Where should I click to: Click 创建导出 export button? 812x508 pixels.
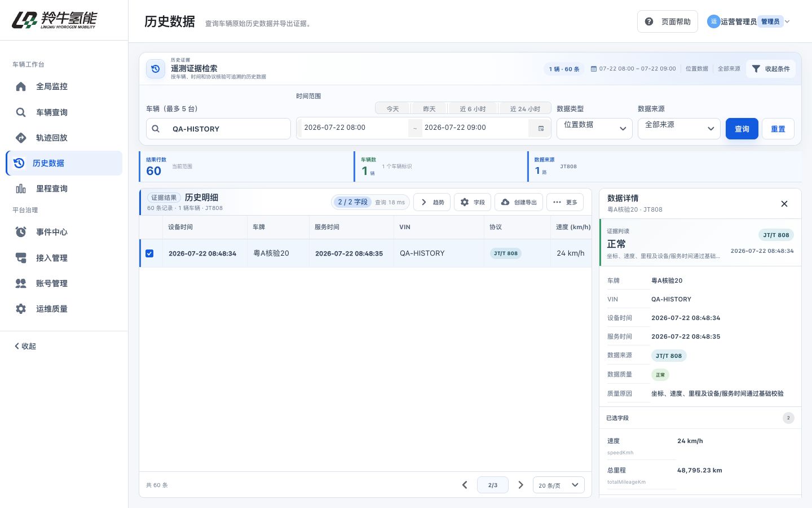pyautogui.click(x=519, y=202)
